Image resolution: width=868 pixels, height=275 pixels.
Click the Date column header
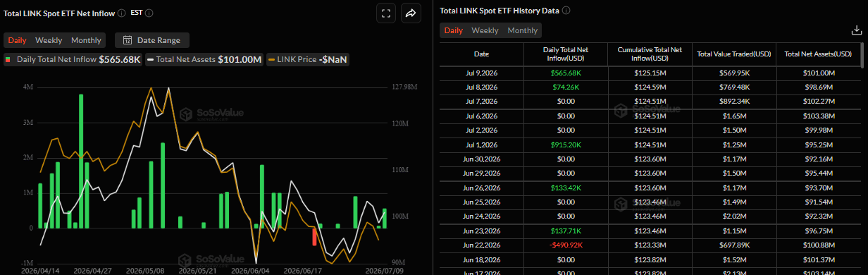pyautogui.click(x=481, y=54)
